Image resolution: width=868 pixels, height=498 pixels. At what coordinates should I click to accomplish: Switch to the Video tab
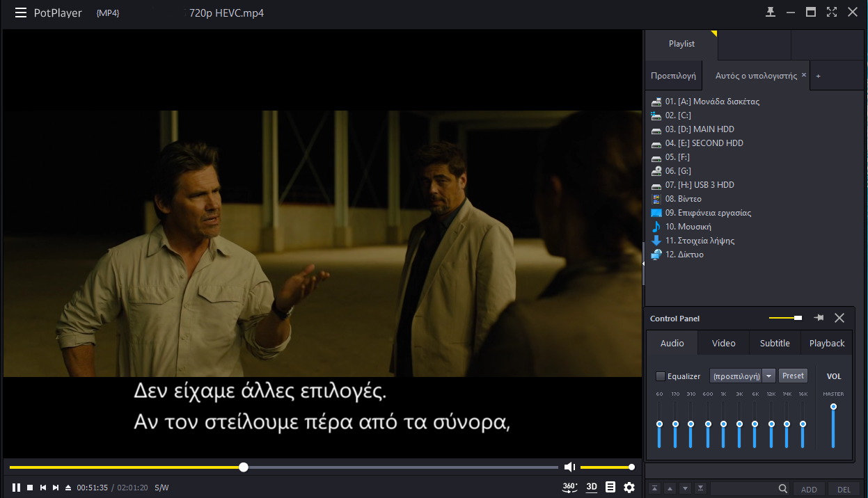[724, 343]
